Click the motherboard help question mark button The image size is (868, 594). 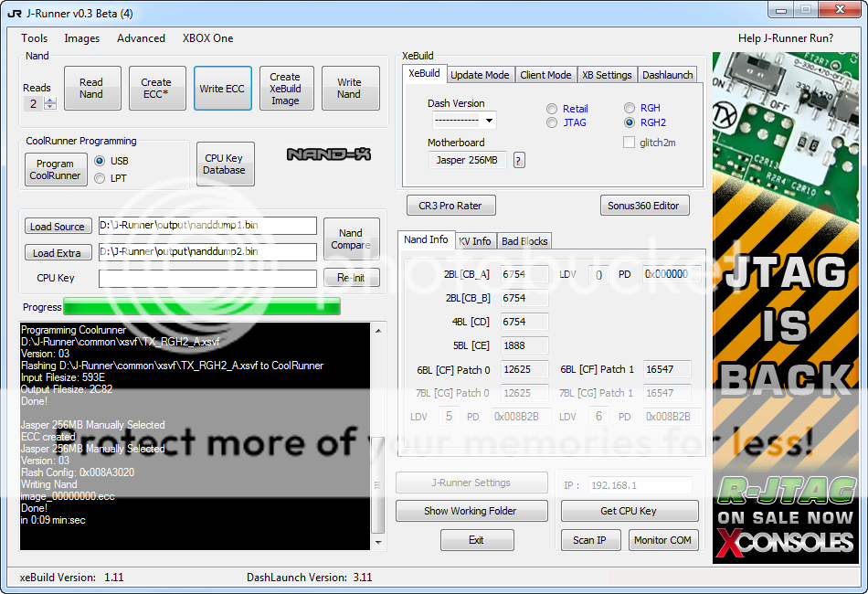(x=519, y=161)
